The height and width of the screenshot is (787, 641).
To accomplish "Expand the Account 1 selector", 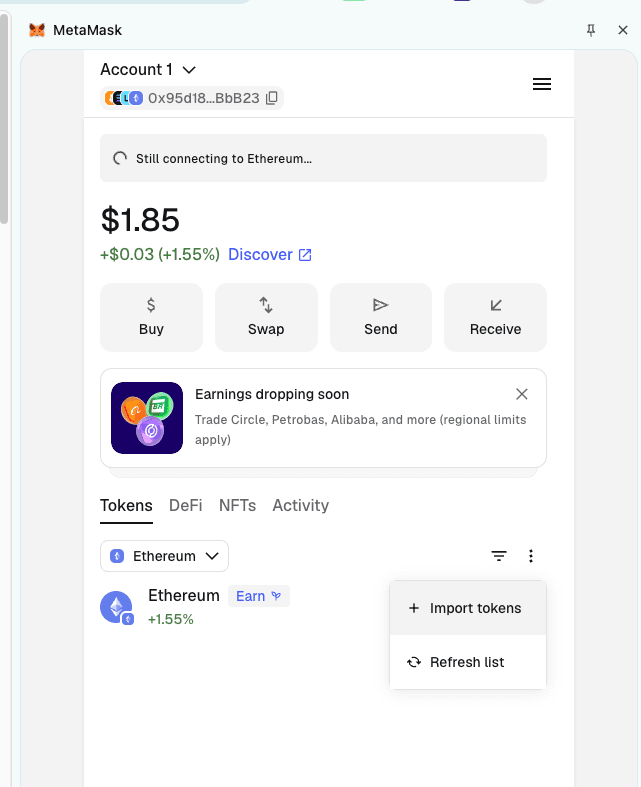I will [x=148, y=69].
